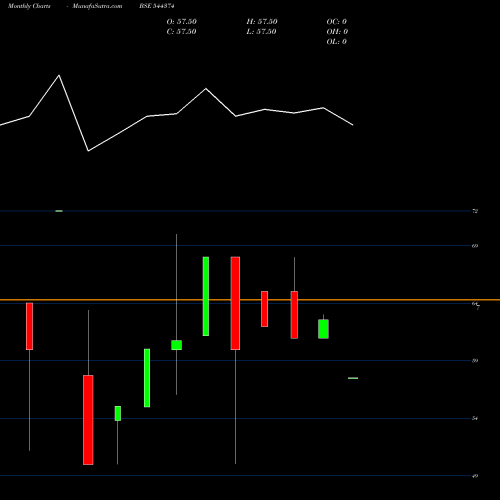The width and height of the screenshot is (500, 500).
Task: Click the "BSE 544374" symbol label
Action: click(x=157, y=6)
